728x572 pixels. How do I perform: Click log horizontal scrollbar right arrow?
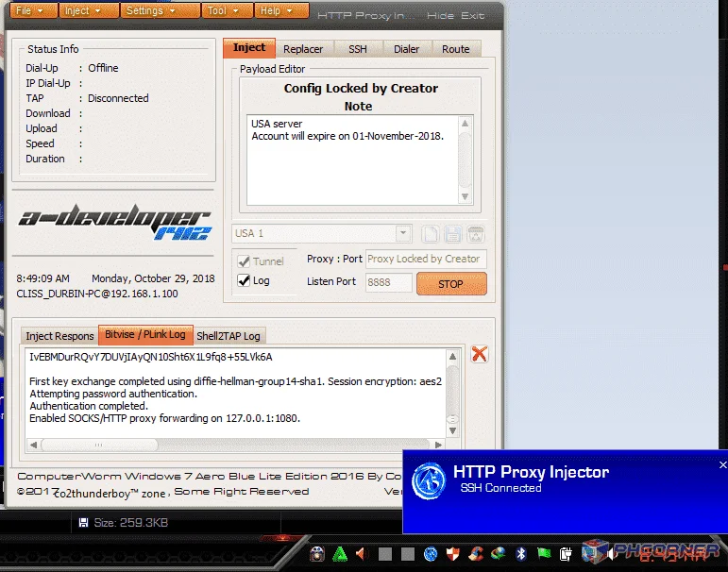pos(438,445)
